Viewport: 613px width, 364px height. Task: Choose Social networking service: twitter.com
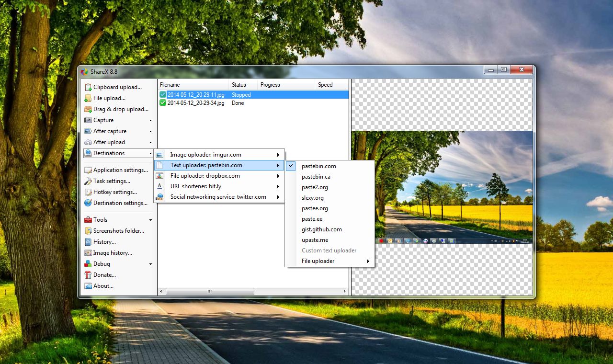pos(219,197)
